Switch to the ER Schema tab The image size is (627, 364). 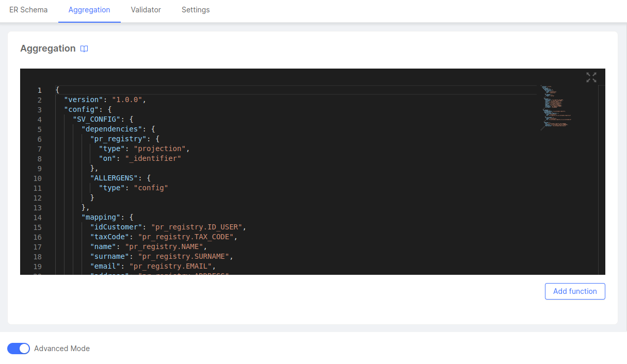pos(28,10)
